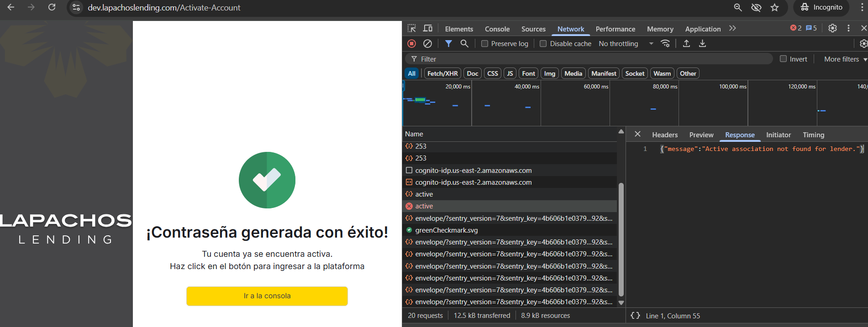Viewport: 868px width, 327px height.
Task: Click the Ir a la consola button
Action: coord(267,296)
